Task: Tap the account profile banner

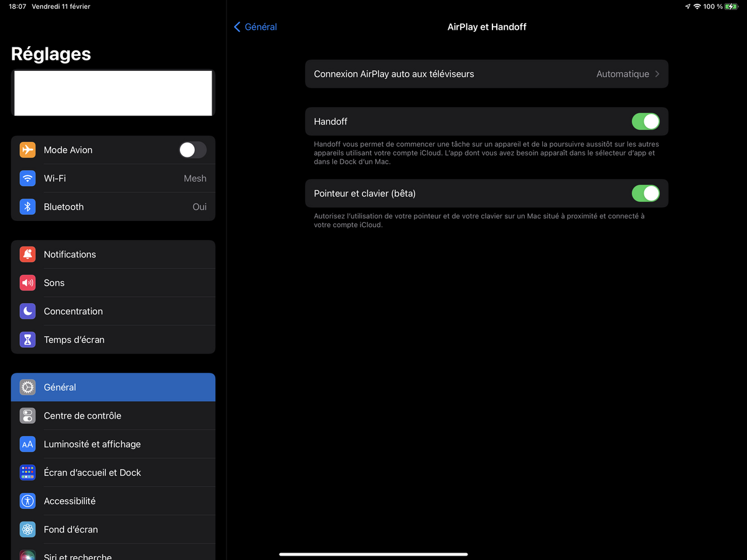Action: tap(113, 93)
